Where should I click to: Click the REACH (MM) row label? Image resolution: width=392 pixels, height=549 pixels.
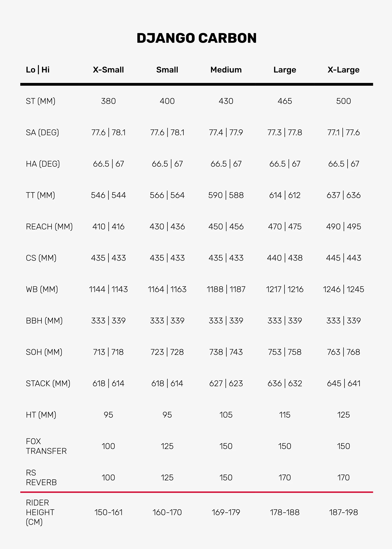(49, 226)
